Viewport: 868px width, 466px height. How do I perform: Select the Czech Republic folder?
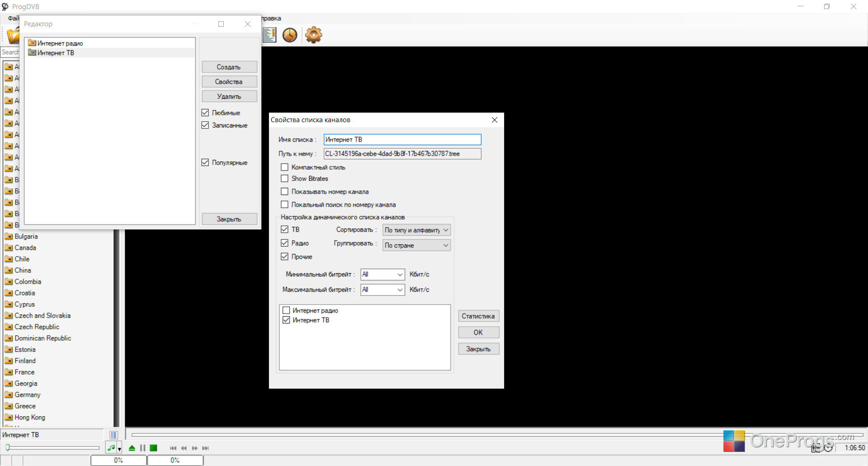click(37, 327)
